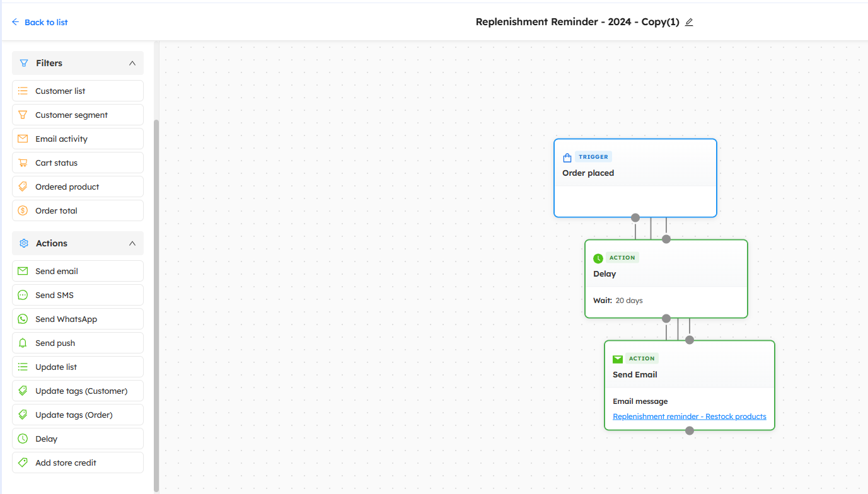
Task: Click the shopping bag icon on Trigger node
Action: coord(567,158)
